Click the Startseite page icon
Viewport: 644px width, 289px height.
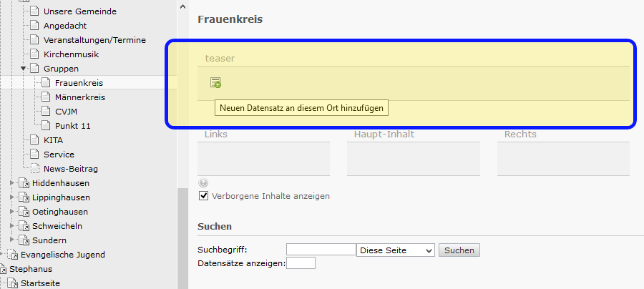[x=12, y=283]
